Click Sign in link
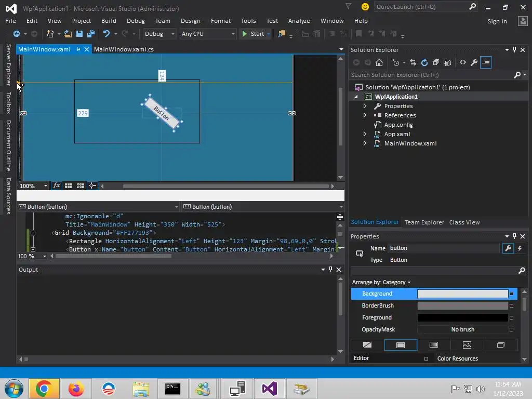Image resolution: width=532 pixels, height=399 pixels. (x=497, y=21)
